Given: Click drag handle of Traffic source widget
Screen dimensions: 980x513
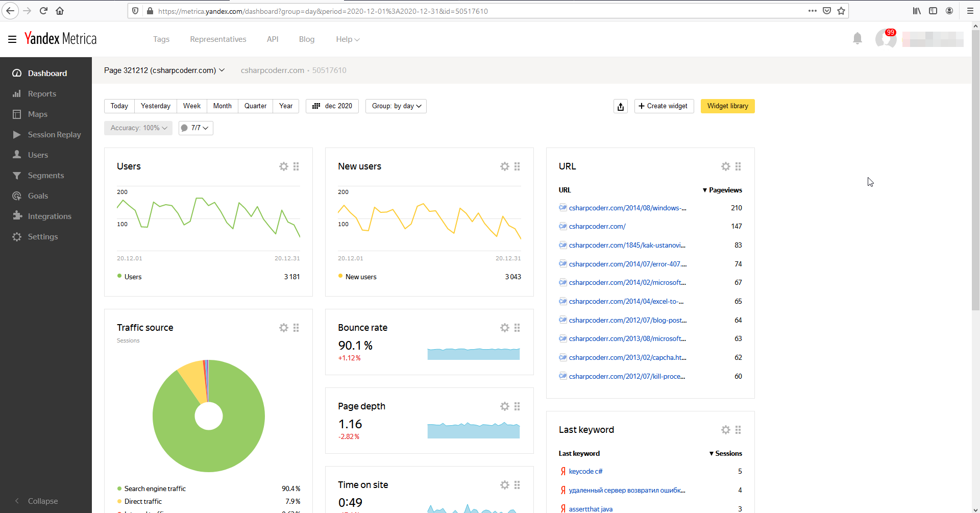Looking at the screenshot, I should 296,328.
